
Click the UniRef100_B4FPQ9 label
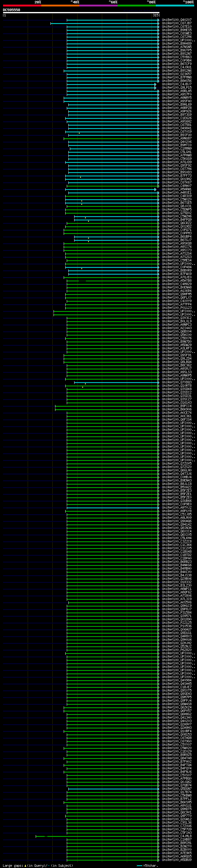[x=176, y=220]
